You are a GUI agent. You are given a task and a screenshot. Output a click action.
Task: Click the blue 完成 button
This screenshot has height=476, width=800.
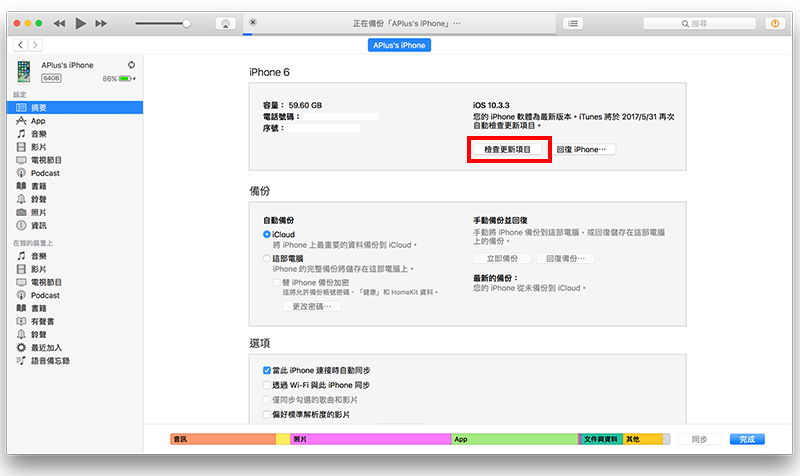coord(747,439)
